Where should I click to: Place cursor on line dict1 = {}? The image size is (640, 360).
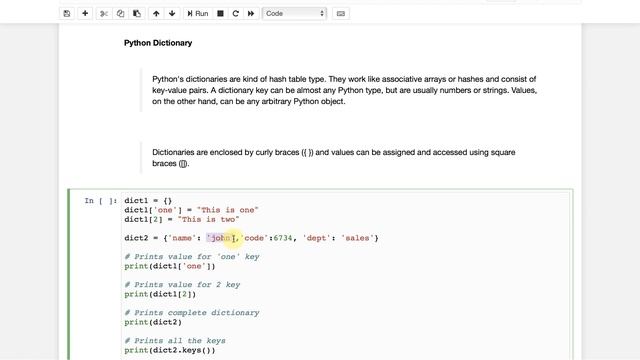pyautogui.click(x=148, y=200)
